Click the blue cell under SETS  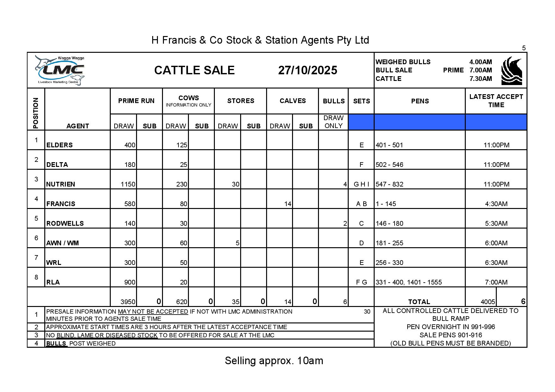pyautogui.click(x=361, y=122)
